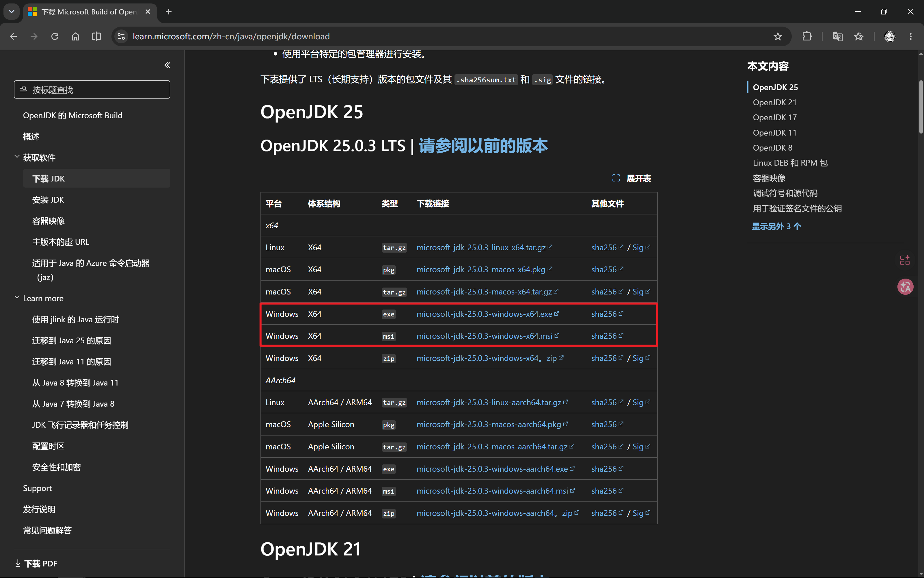Jump to OpenJDK 11 in 本文内容
Image resolution: width=924 pixels, height=578 pixels.
click(774, 133)
